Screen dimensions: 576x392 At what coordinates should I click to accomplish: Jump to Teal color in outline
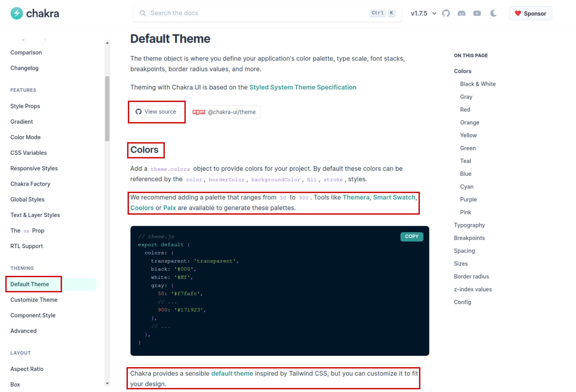(465, 161)
